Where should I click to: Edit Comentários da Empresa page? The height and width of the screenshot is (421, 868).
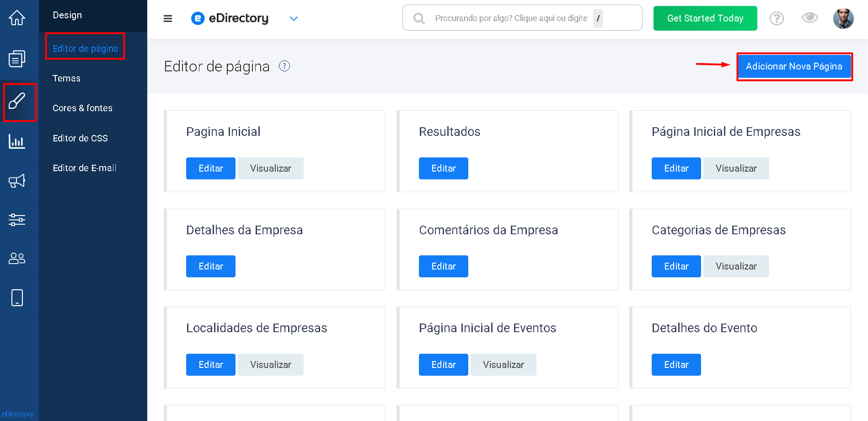(444, 266)
